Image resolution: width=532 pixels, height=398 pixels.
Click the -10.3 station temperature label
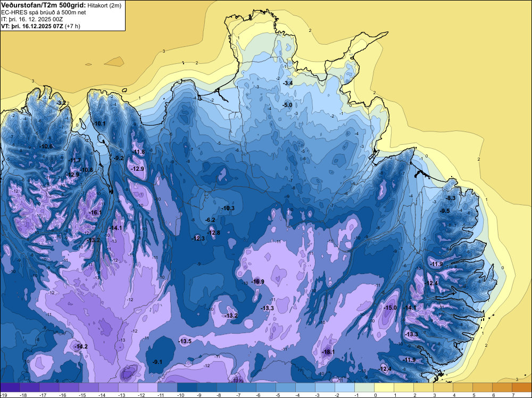228,208
